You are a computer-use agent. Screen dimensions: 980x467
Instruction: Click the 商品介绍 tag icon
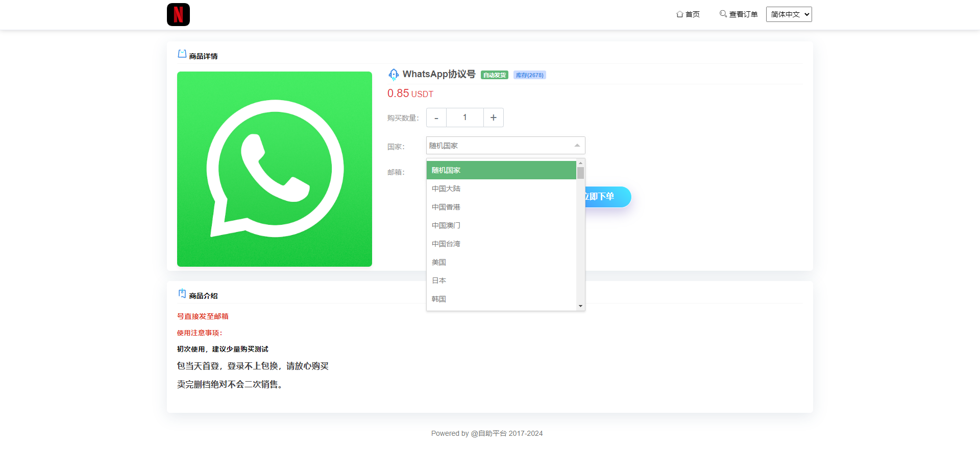(x=182, y=293)
